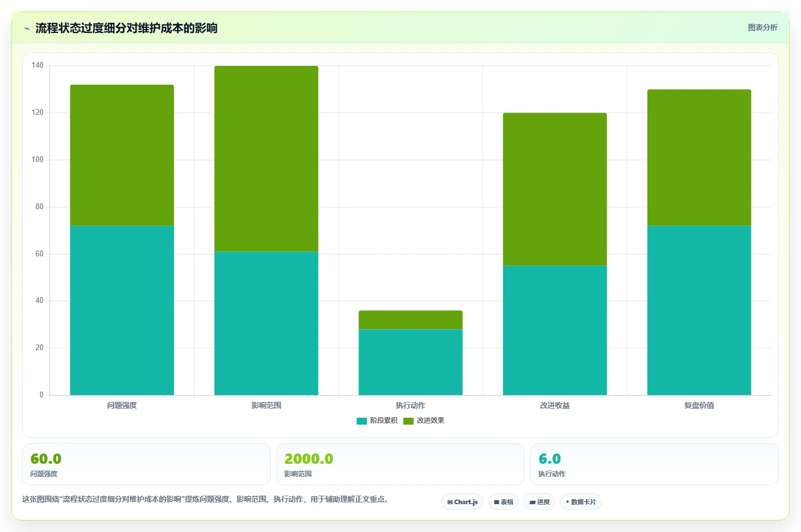801x532 pixels.
Task: Click the teal segment of 执行动作 bar
Action: pos(410,362)
